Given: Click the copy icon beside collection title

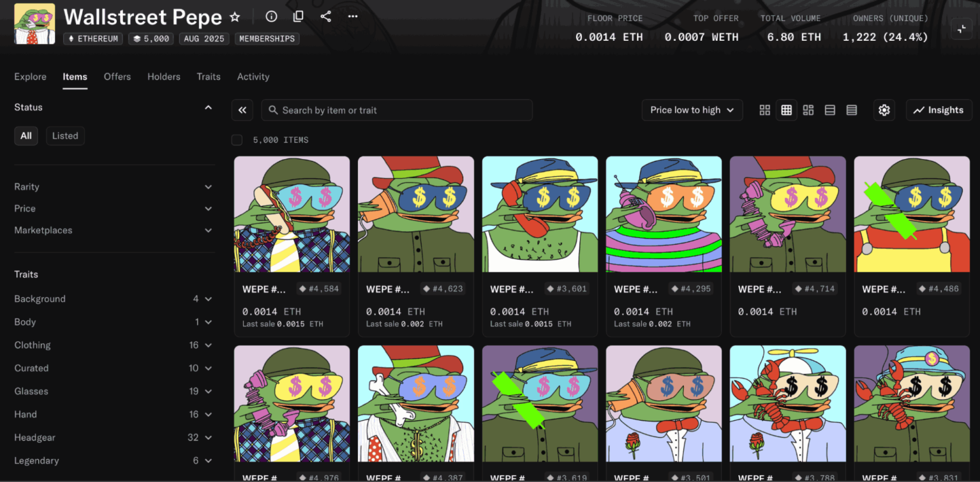Looking at the screenshot, I should click(x=298, y=17).
